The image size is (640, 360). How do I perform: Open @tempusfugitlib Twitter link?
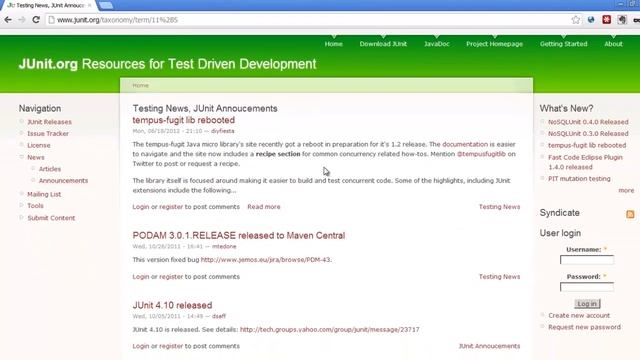click(481, 154)
